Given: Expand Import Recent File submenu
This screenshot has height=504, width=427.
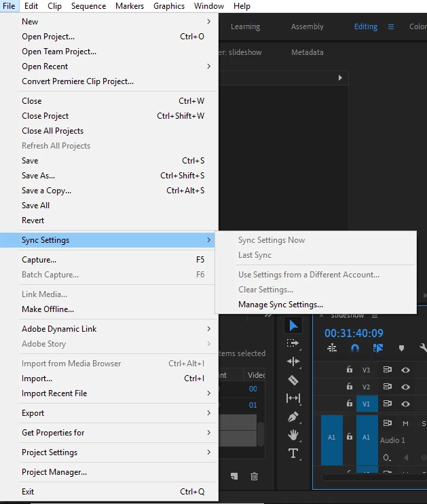Looking at the screenshot, I should click(209, 393).
